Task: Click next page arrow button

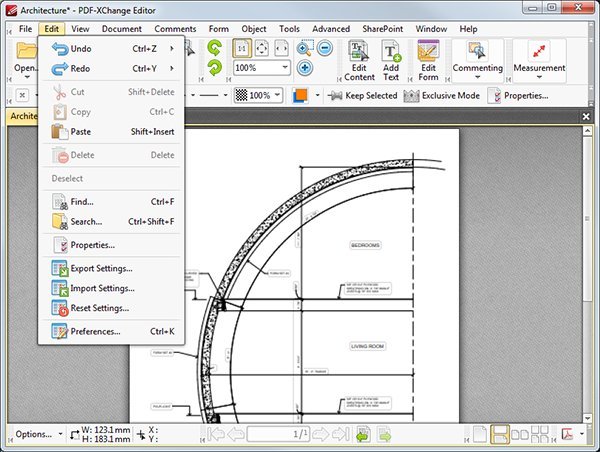Action: click(321, 434)
